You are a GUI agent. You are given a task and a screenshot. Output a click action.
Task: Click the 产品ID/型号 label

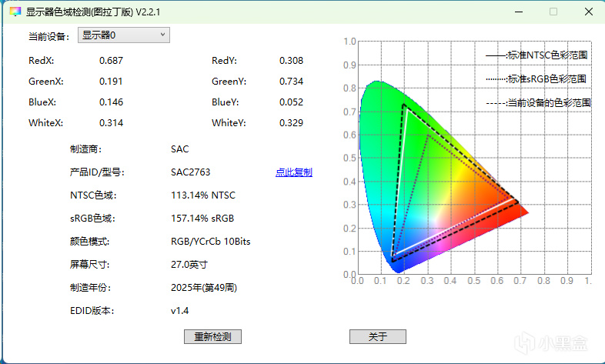(97, 172)
